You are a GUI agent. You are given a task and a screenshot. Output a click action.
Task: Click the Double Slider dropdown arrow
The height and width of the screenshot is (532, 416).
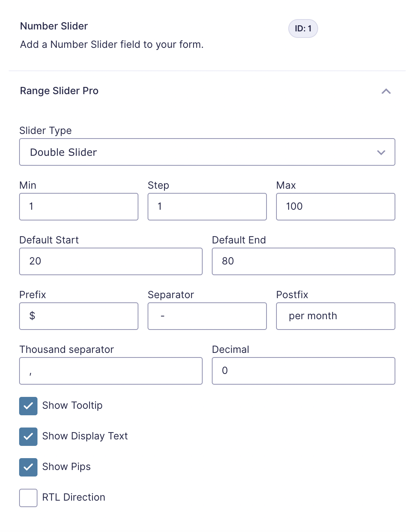381,152
